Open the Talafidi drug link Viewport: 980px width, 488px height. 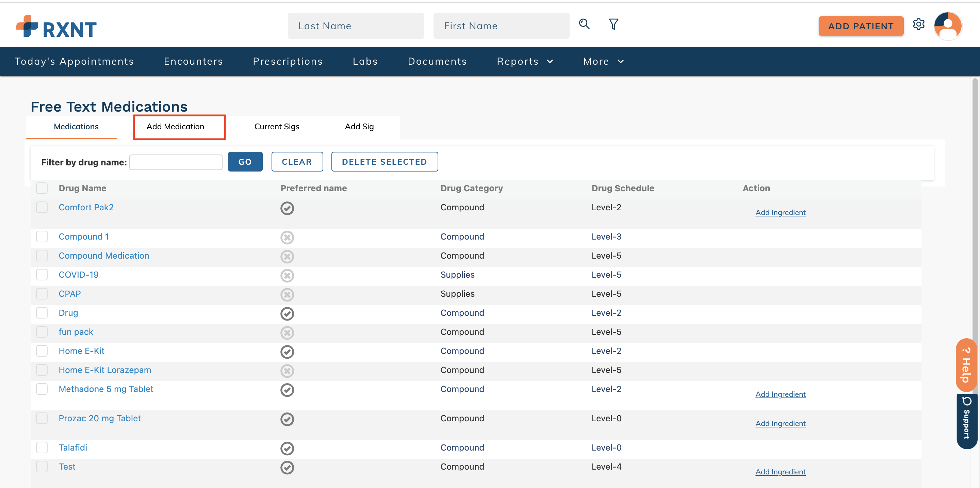73,447
